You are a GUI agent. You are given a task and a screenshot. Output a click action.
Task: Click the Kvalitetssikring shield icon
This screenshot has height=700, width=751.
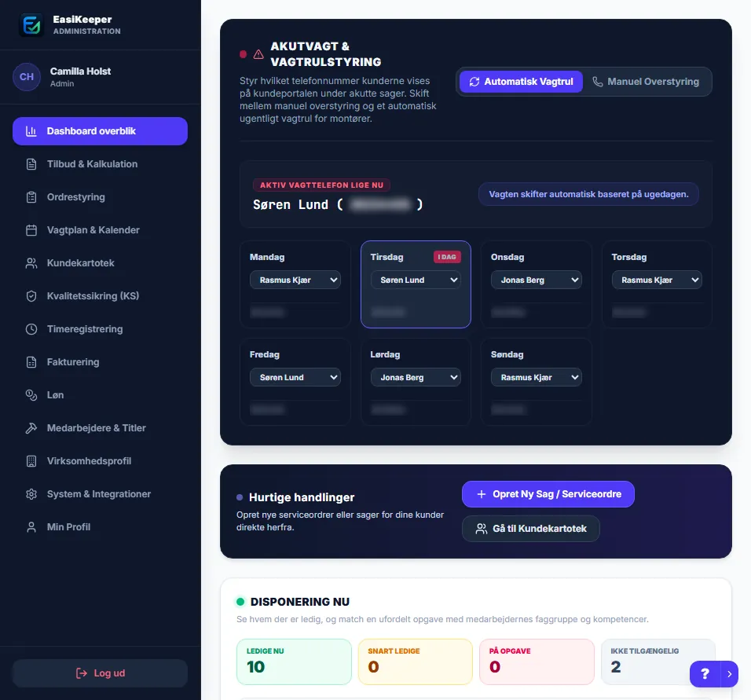click(x=31, y=296)
